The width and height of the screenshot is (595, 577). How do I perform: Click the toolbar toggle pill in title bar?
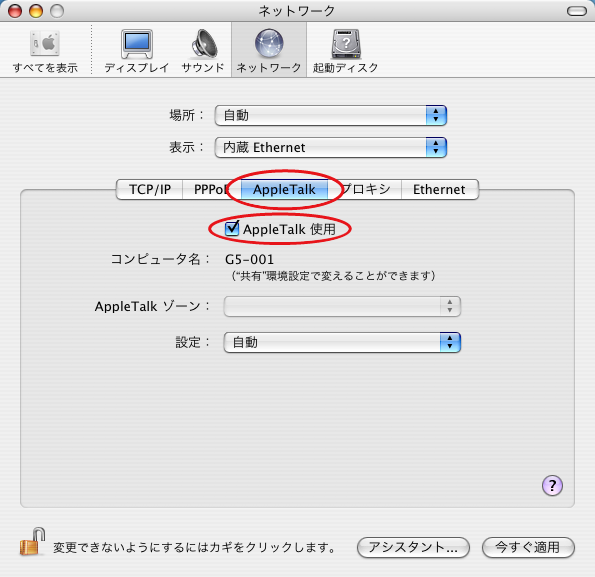pyautogui.click(x=577, y=11)
